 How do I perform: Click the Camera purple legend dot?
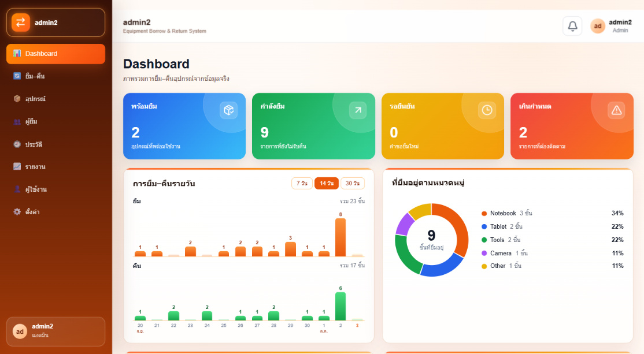tap(484, 253)
